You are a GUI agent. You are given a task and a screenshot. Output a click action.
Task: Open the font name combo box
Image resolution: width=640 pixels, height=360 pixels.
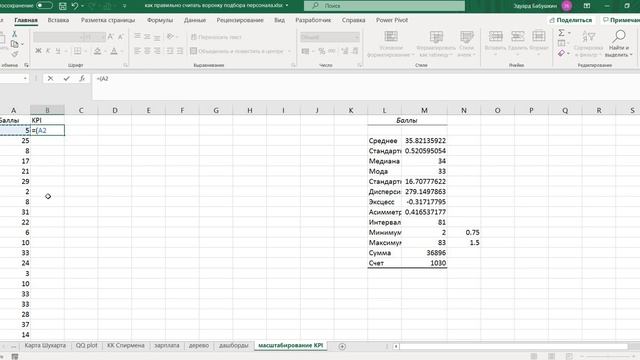pyautogui.click(x=58, y=37)
